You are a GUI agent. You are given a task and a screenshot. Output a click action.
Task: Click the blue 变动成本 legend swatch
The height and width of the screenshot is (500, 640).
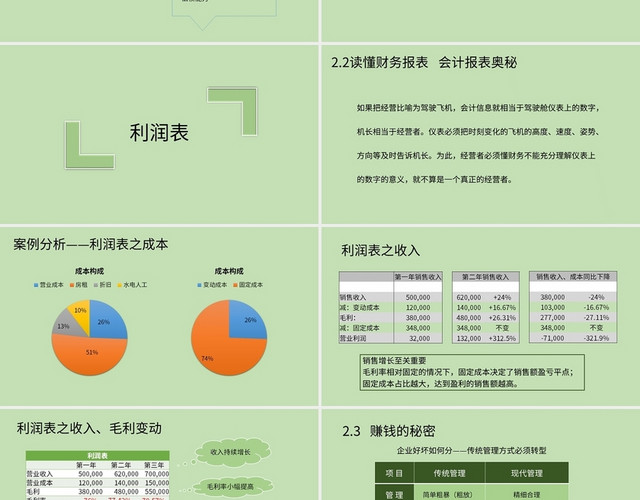coord(200,285)
